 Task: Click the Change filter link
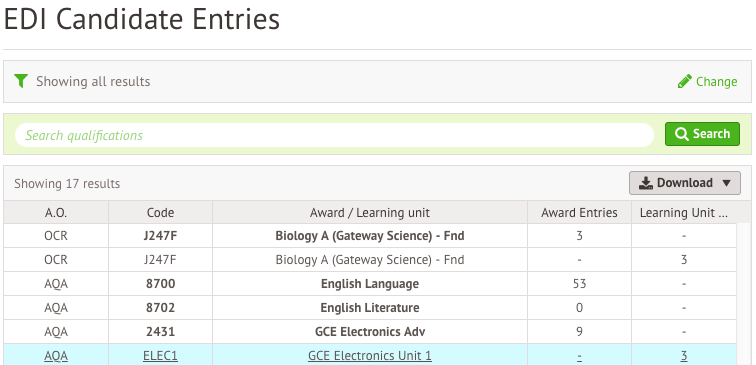pos(707,81)
